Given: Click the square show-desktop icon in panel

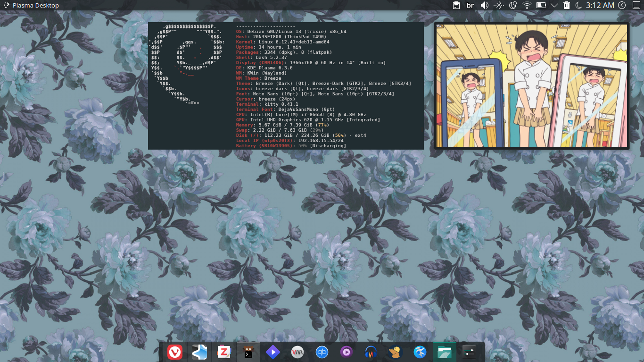Looking at the screenshot, I should (x=636, y=5).
